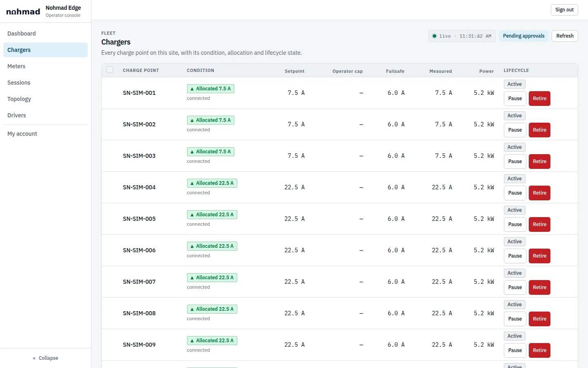588x368 pixels.
Task: Click the nohmad logo
Action: pos(23,11)
